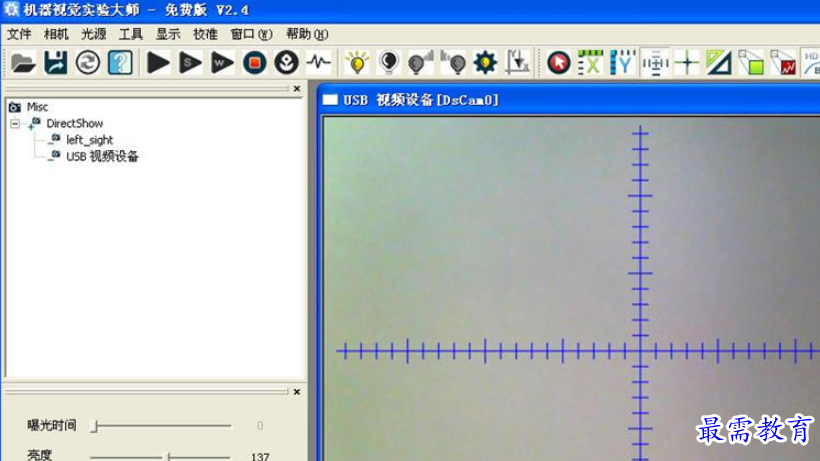This screenshot has height=461, width=820.
Task: Click the play icon marked S
Action: [x=190, y=63]
